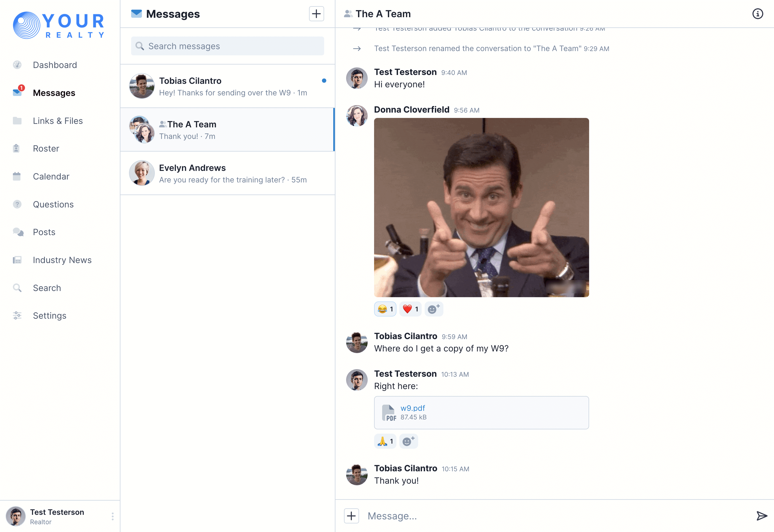Toggle the laughing emoji reaction
Viewport: 774px width, 532px height.
pyautogui.click(x=385, y=309)
